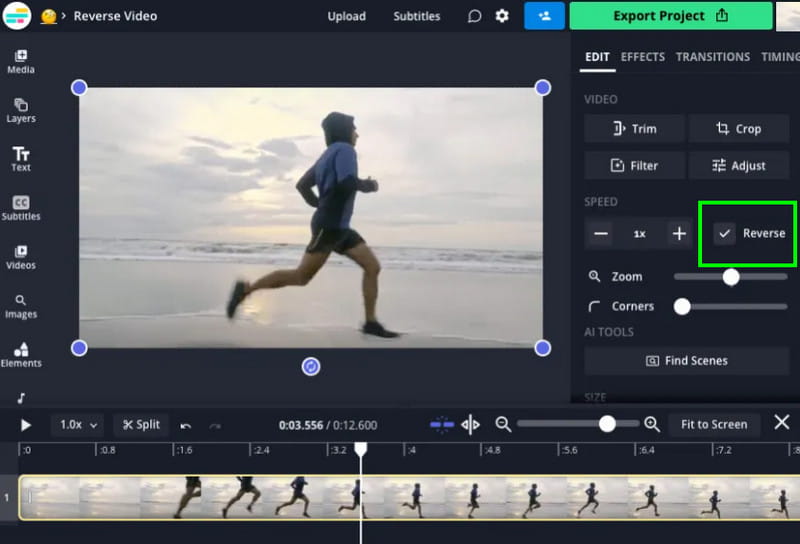800x544 pixels.
Task: Increase speed with the plus button
Action: (679, 233)
